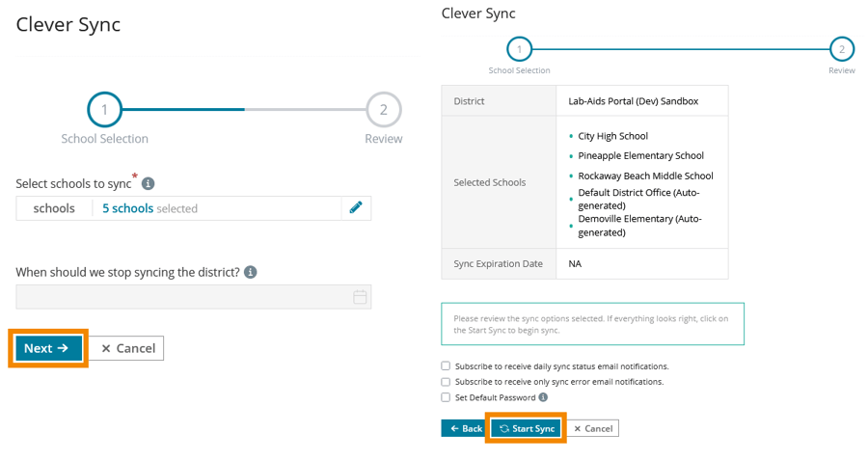
Task: Click info icon beside Select schools to sync
Action: tap(149, 183)
